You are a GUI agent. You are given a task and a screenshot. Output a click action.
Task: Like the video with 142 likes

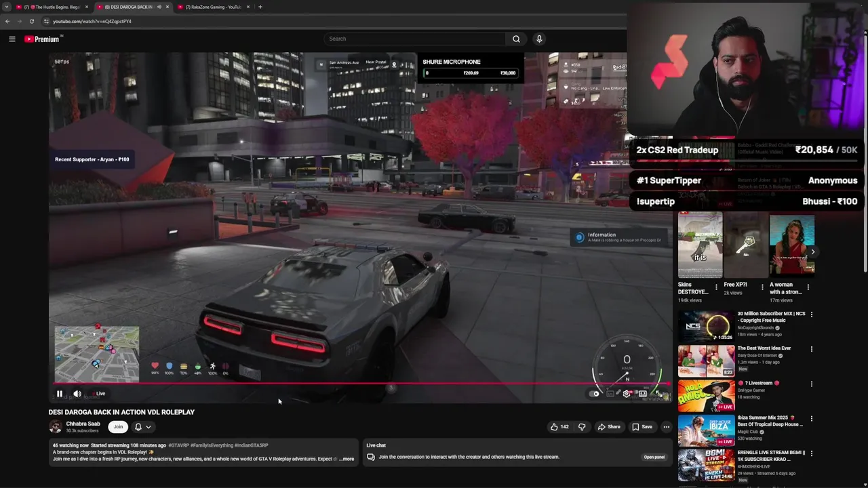click(x=559, y=427)
